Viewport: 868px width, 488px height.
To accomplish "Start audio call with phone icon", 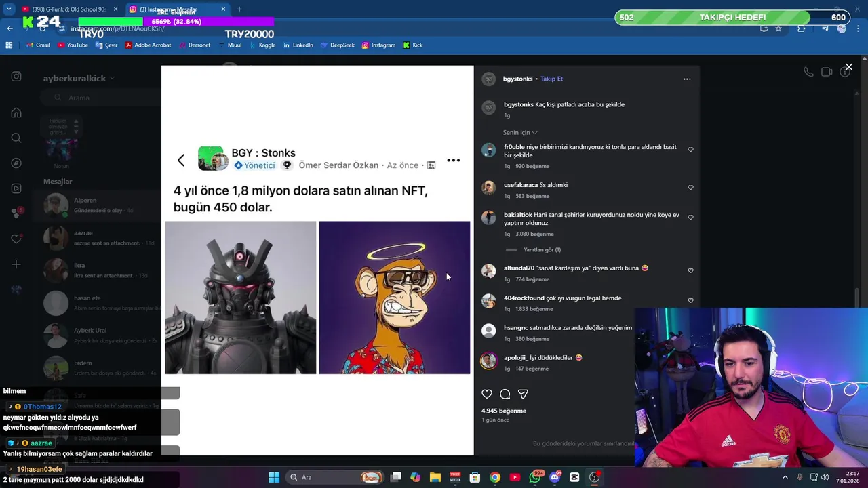I will 808,72.
